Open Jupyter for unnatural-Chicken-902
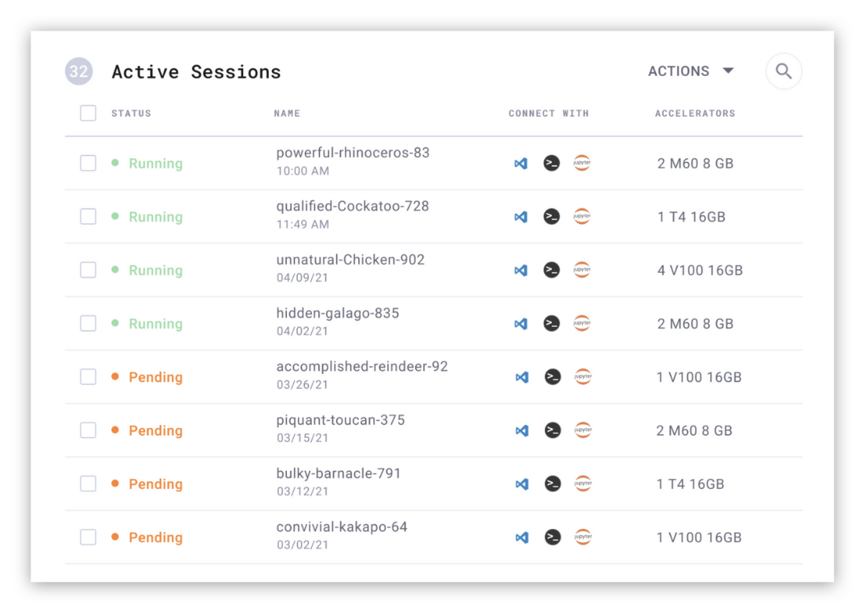867x616 pixels. [x=582, y=270]
